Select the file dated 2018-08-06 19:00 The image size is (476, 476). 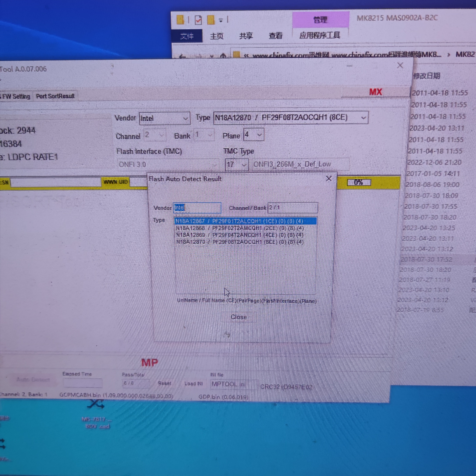click(432, 185)
